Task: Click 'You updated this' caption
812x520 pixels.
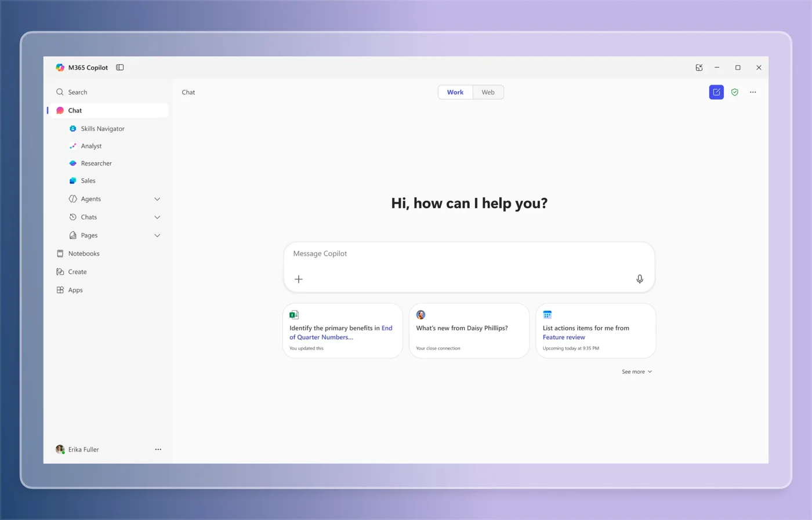Action: (306, 348)
